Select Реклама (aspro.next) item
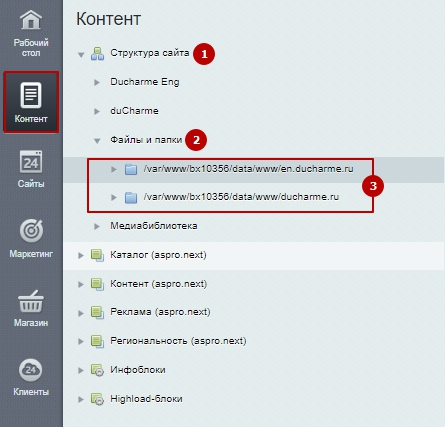This screenshot has height=427, width=445. tap(160, 312)
